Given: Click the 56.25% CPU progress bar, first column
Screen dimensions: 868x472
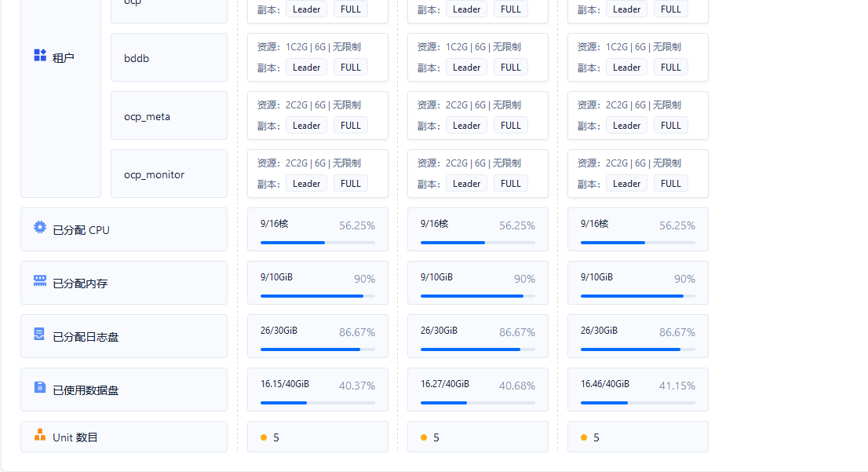Looking at the screenshot, I should coord(318,243).
